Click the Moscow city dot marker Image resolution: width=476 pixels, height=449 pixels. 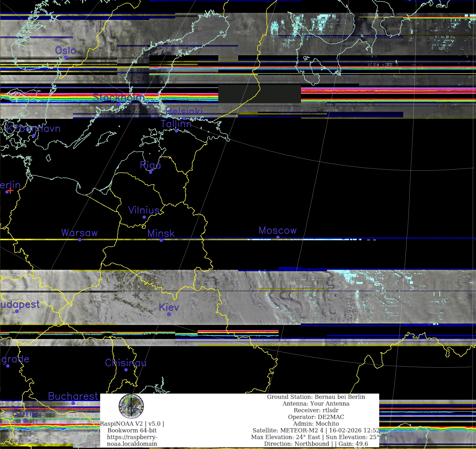pyautogui.click(x=278, y=237)
